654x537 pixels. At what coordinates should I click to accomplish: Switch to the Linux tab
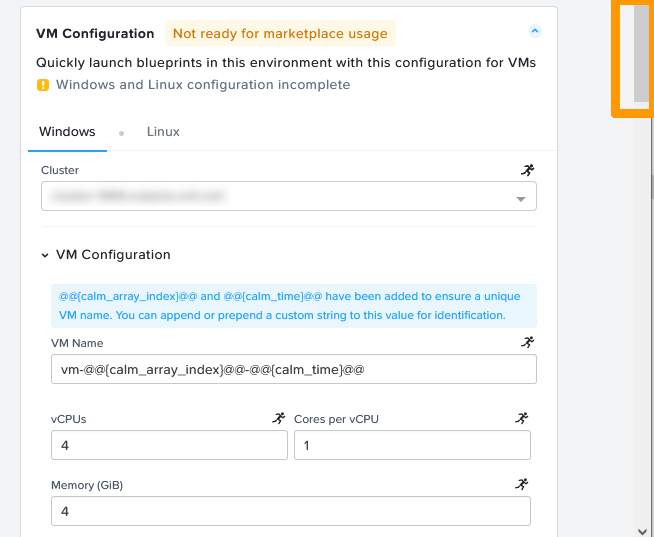coord(163,132)
